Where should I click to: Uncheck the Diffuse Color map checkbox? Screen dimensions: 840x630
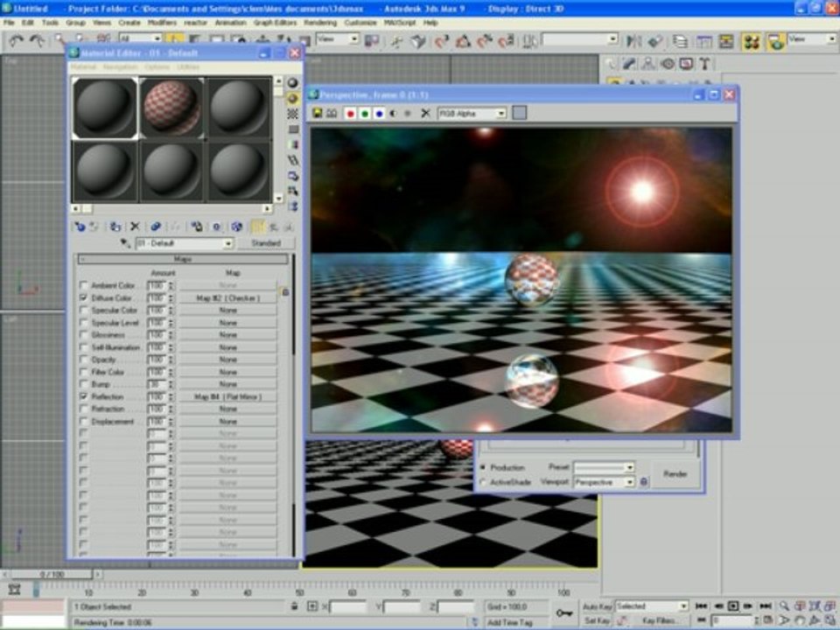click(x=84, y=297)
